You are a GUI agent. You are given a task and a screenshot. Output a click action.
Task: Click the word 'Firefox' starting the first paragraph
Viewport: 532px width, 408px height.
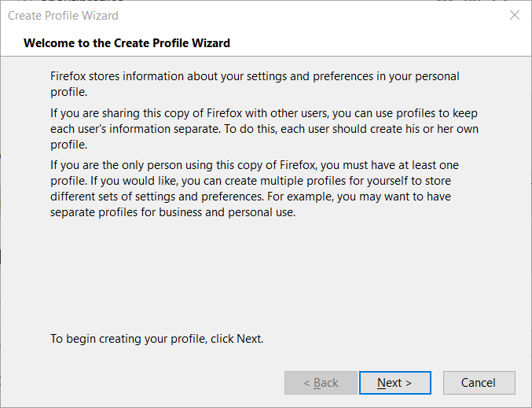(68, 76)
